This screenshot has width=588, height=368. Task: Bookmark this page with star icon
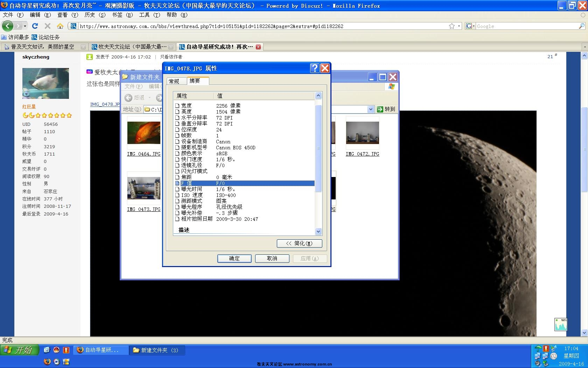coord(452,26)
